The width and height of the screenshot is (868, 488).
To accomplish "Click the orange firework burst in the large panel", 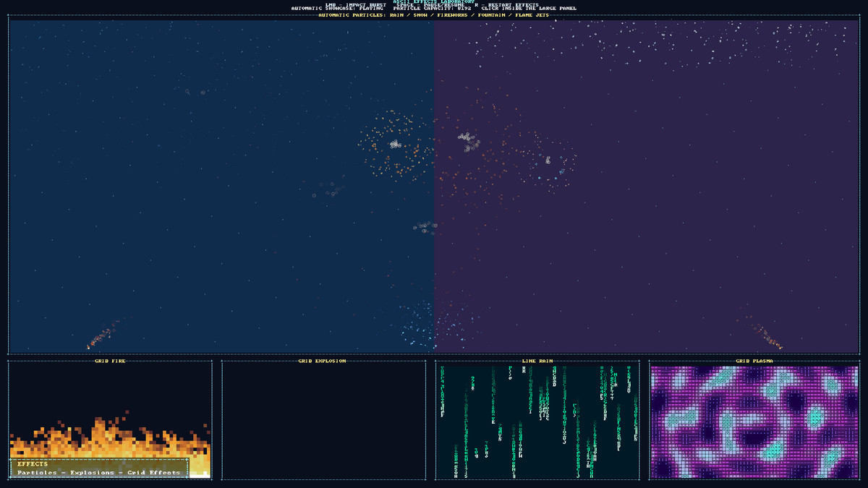I will (x=396, y=147).
